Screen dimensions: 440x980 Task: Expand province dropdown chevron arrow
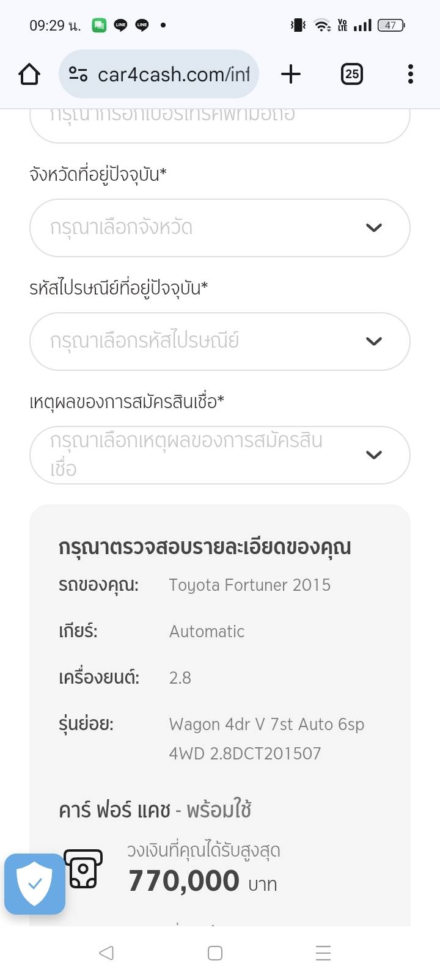pos(373,228)
